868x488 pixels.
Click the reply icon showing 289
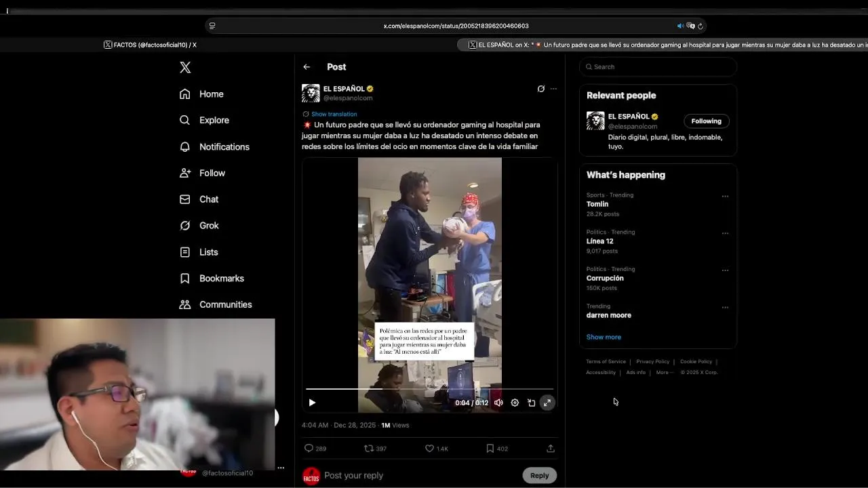coord(309,448)
